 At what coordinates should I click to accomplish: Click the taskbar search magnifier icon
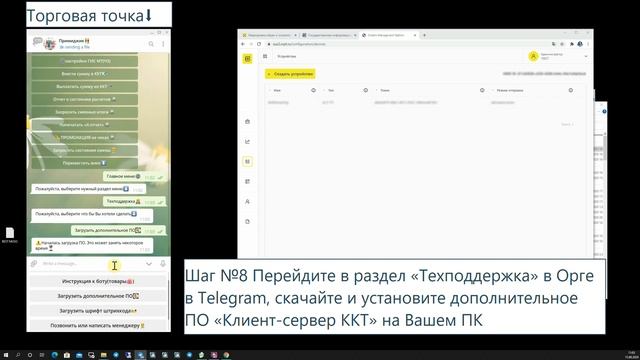pyautogui.click(x=18, y=355)
